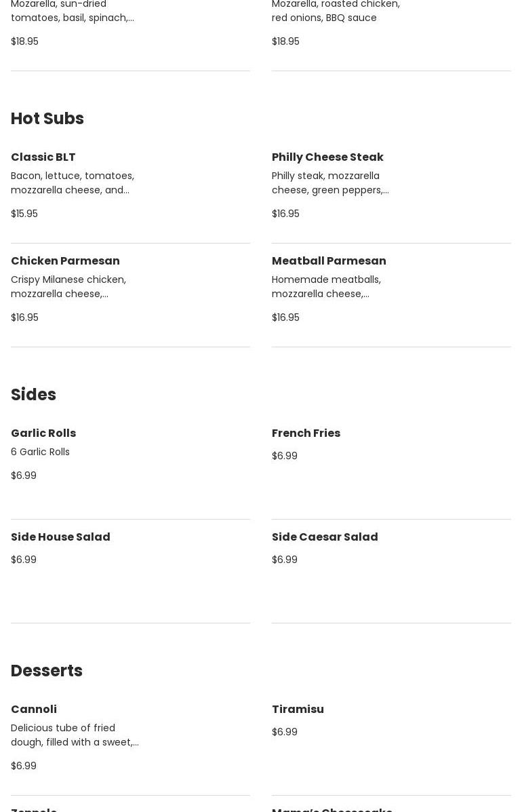This screenshot has width=522, height=812.
Task: Select the Philly Cheese Steak sub
Action: coord(327,157)
